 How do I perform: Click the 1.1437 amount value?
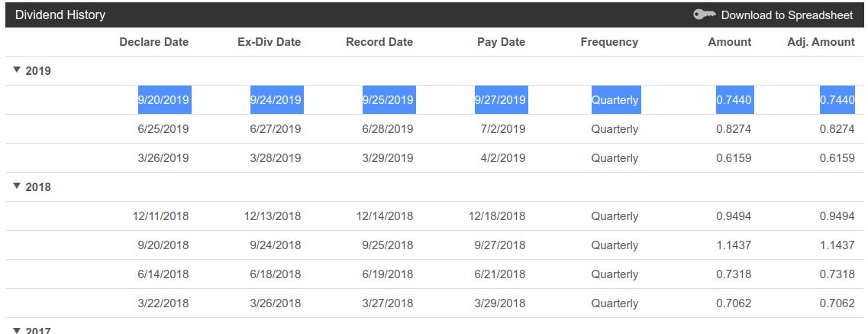pyautogui.click(x=734, y=245)
